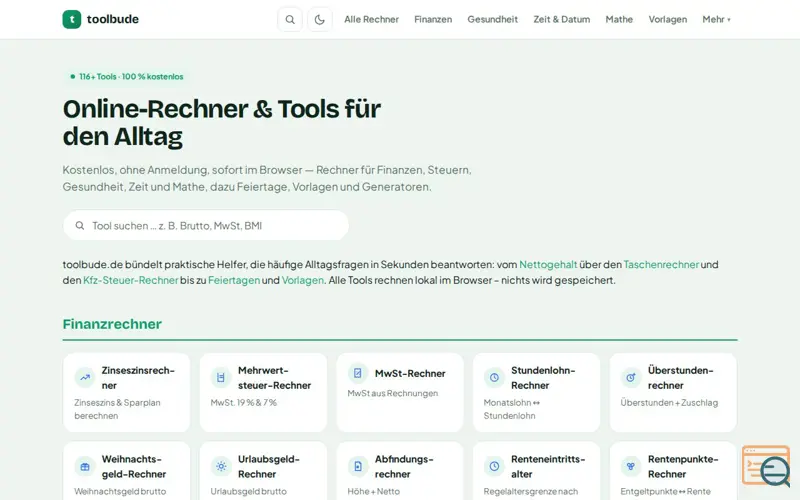The width and height of the screenshot is (800, 500).
Task: Click the Abfindungsrechner document icon
Action: pyautogui.click(x=358, y=466)
